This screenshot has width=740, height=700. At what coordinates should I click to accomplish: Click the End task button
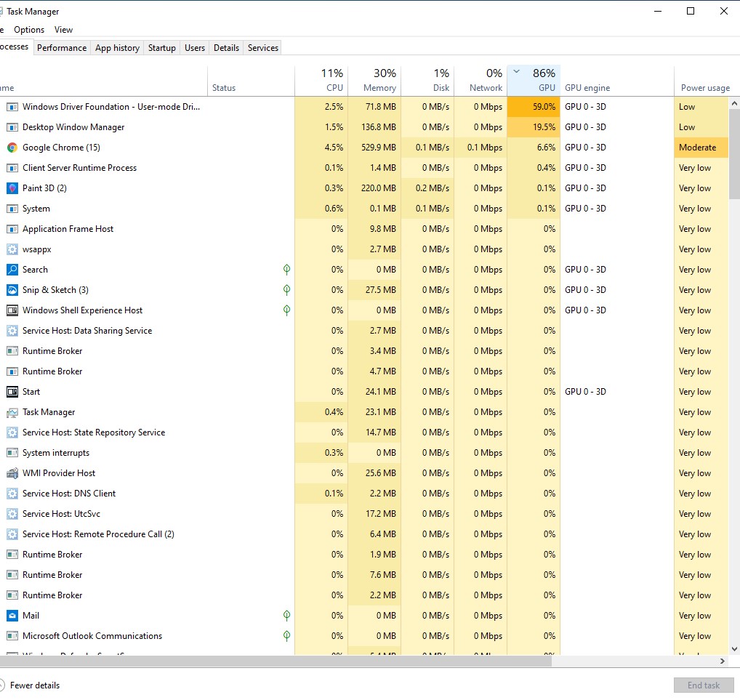pyautogui.click(x=703, y=685)
